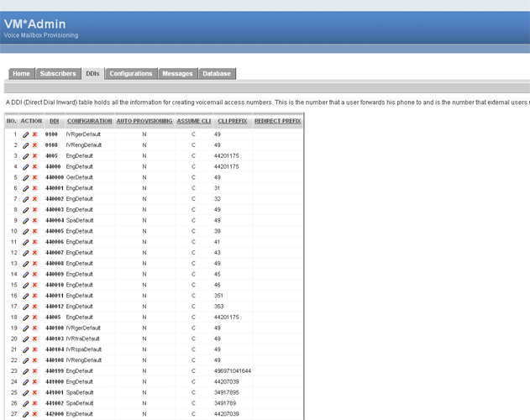
Task: Click the AUTO PROVISIONING column header
Action: (x=144, y=122)
